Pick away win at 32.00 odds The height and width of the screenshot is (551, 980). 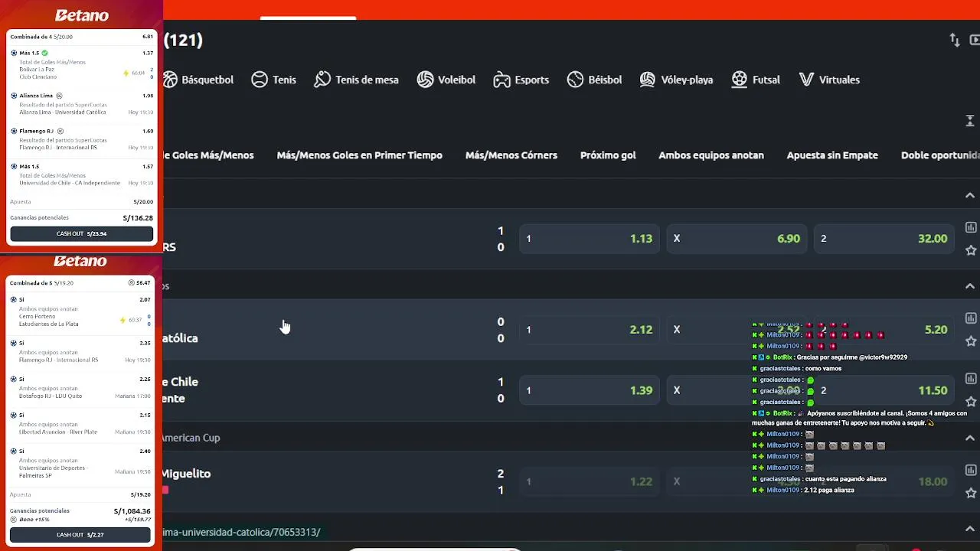884,239
